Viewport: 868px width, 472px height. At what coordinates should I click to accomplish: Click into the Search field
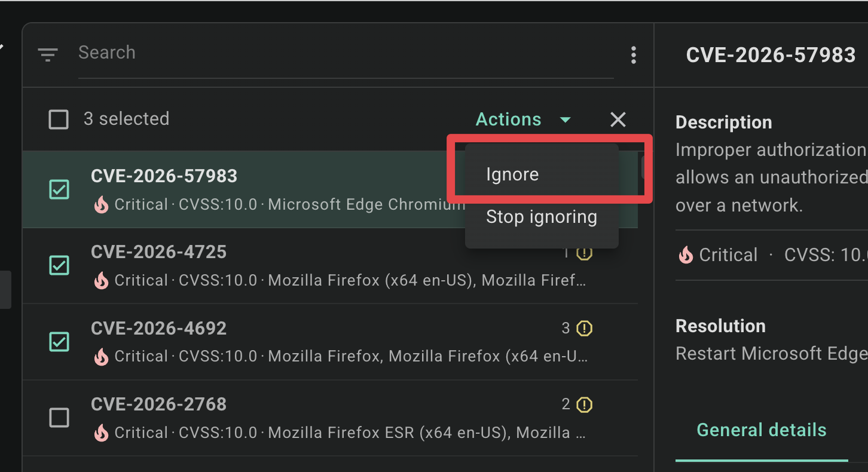tap(346, 53)
